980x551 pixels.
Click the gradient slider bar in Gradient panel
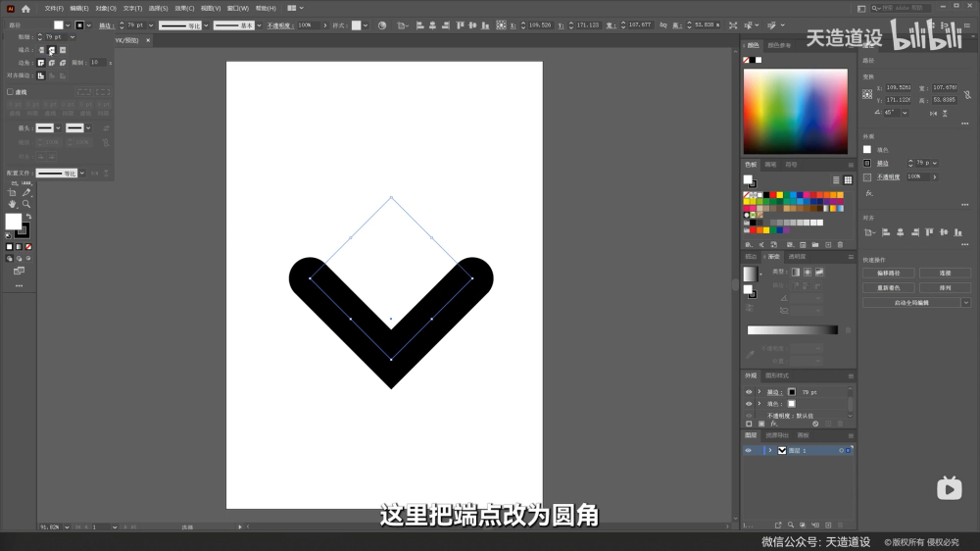coord(793,330)
